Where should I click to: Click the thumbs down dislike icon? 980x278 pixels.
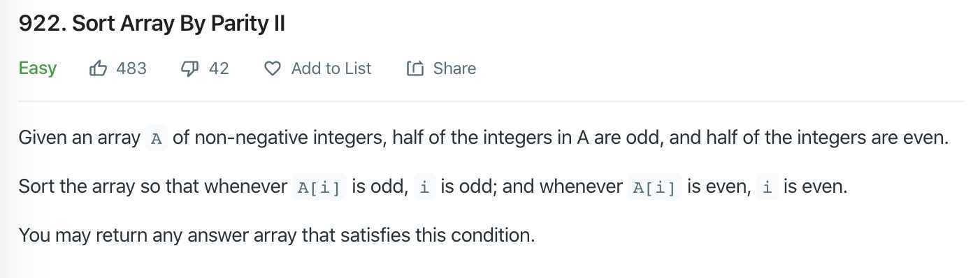[189, 68]
